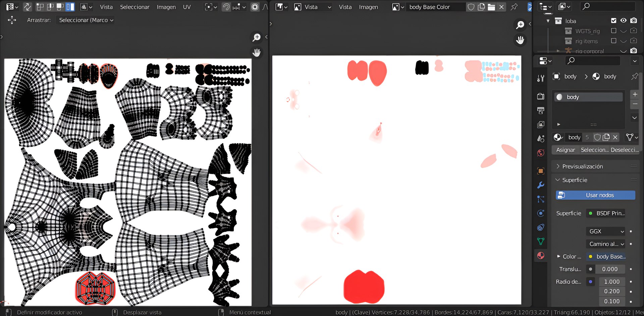Uncheck the loba collection checkbox
The height and width of the screenshot is (316, 644).
click(613, 20)
